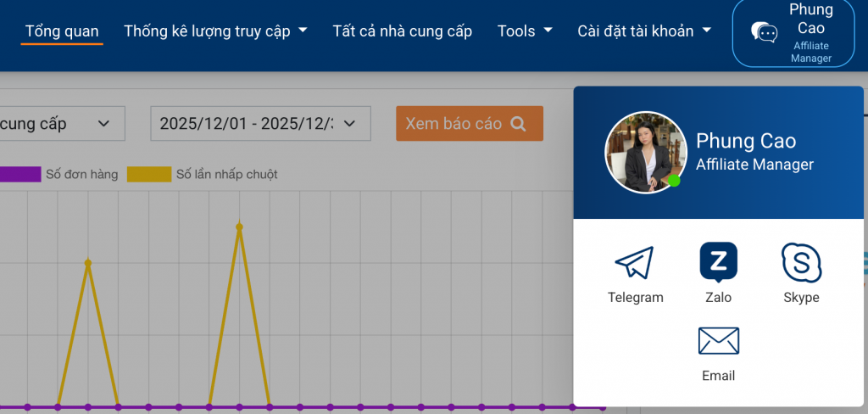Click the tallest yellow chart peak point

239,227
